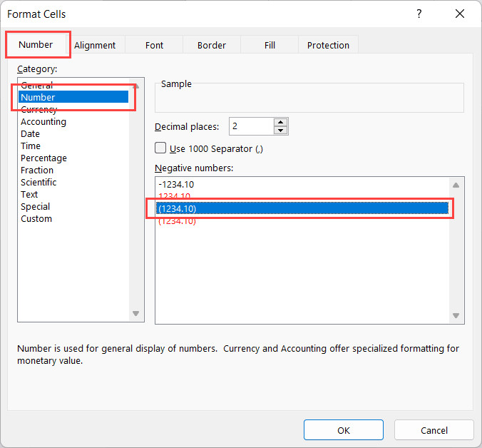Viewport: 482px width, 448px height.
Task: Go to the Border tab
Action: pos(212,45)
